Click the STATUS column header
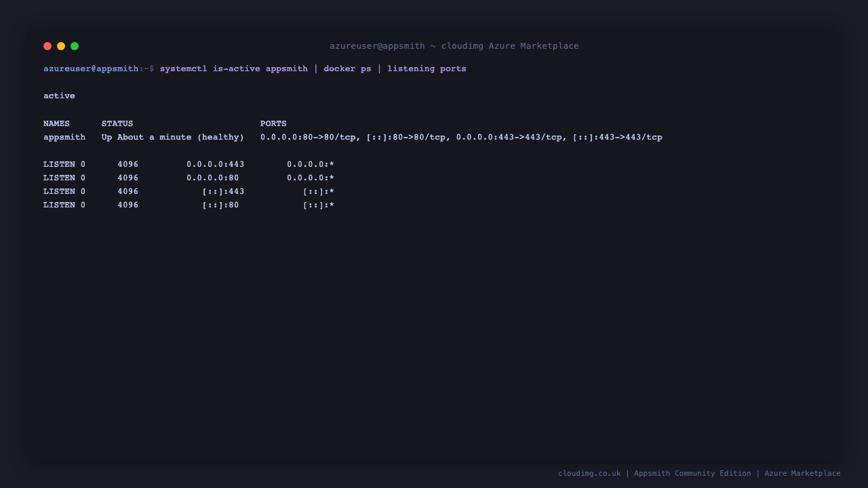Screen dimensions: 868x488 (117, 124)
